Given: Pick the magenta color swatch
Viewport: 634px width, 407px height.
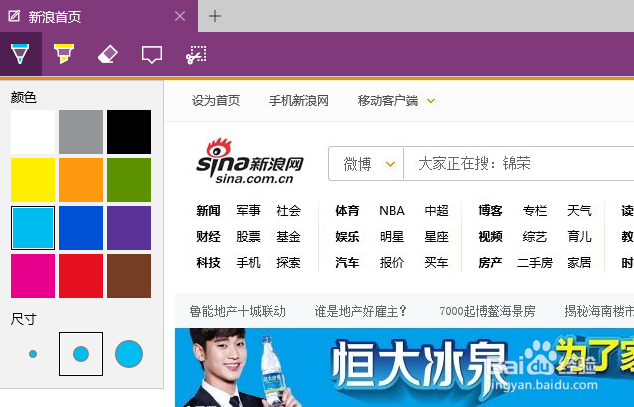Looking at the screenshot, I should 33,276.
